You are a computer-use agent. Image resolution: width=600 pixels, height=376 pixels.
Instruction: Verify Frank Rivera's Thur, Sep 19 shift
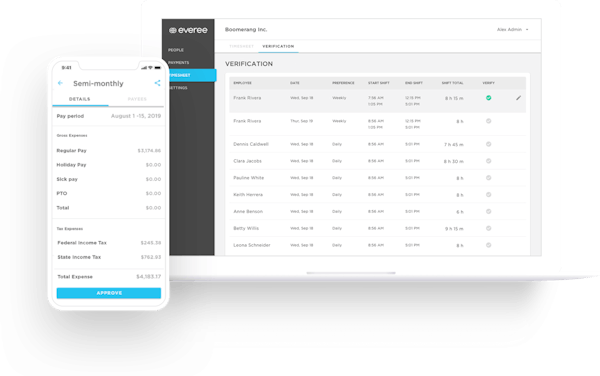coord(489,121)
